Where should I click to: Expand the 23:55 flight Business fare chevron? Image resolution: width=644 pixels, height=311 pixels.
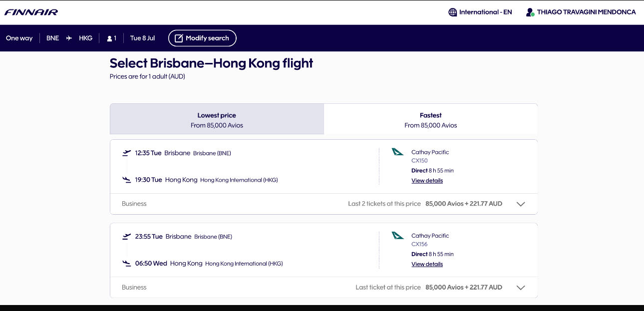coord(521,288)
